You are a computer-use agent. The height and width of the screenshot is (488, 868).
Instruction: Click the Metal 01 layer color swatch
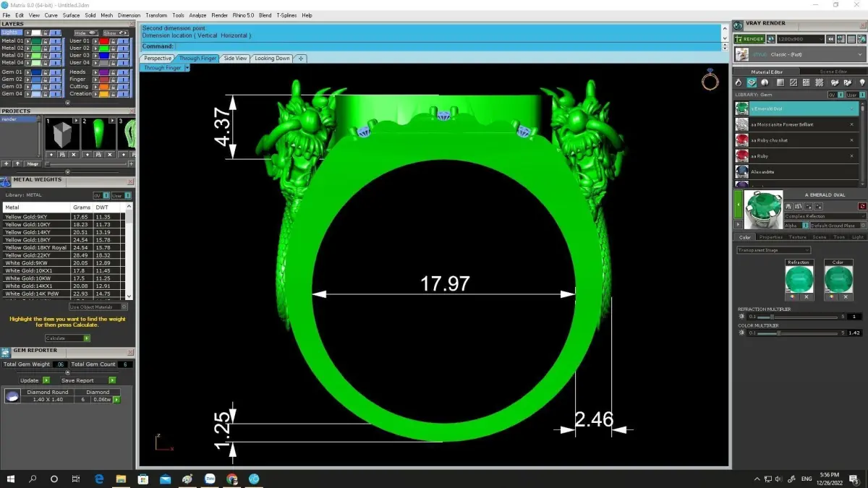36,40
